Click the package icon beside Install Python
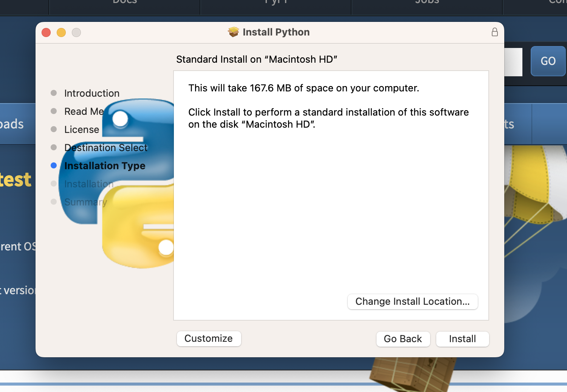The image size is (567, 392). coord(234,32)
